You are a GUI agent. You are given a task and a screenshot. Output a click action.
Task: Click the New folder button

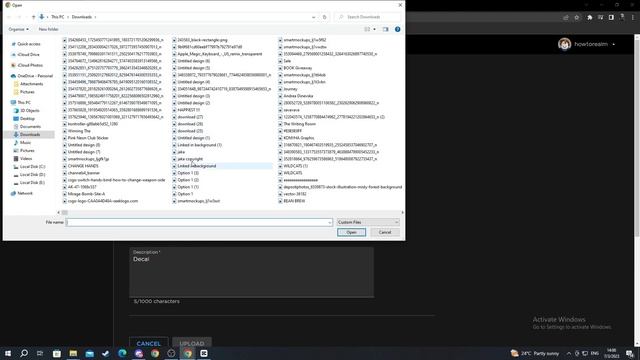[48, 29]
